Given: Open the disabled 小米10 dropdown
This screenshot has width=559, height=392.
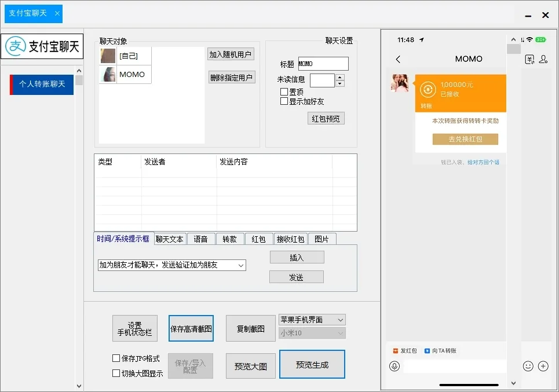Looking at the screenshot, I should [x=312, y=333].
